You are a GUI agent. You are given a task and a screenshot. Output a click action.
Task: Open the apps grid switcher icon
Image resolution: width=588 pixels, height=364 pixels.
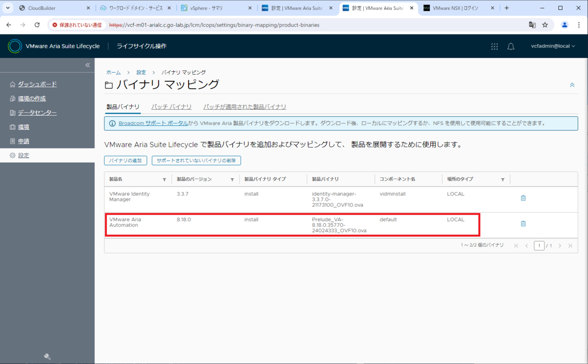pos(494,46)
